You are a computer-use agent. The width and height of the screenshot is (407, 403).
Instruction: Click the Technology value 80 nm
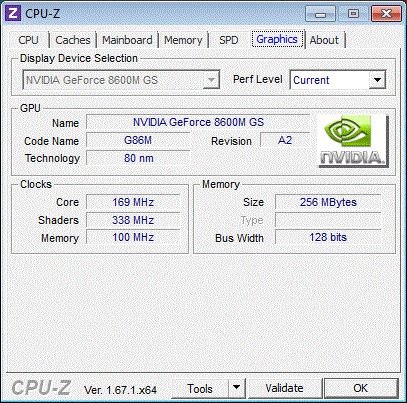[138, 158]
